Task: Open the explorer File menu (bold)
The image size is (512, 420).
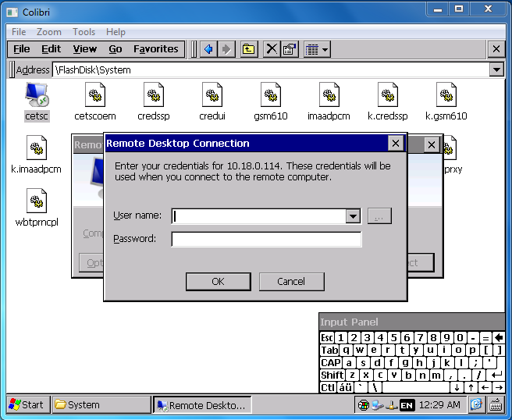Action: (x=22, y=49)
